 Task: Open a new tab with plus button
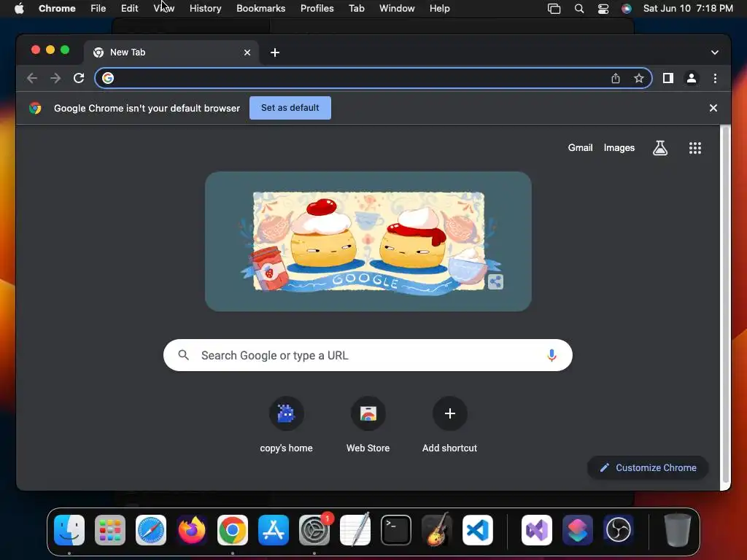[275, 52]
